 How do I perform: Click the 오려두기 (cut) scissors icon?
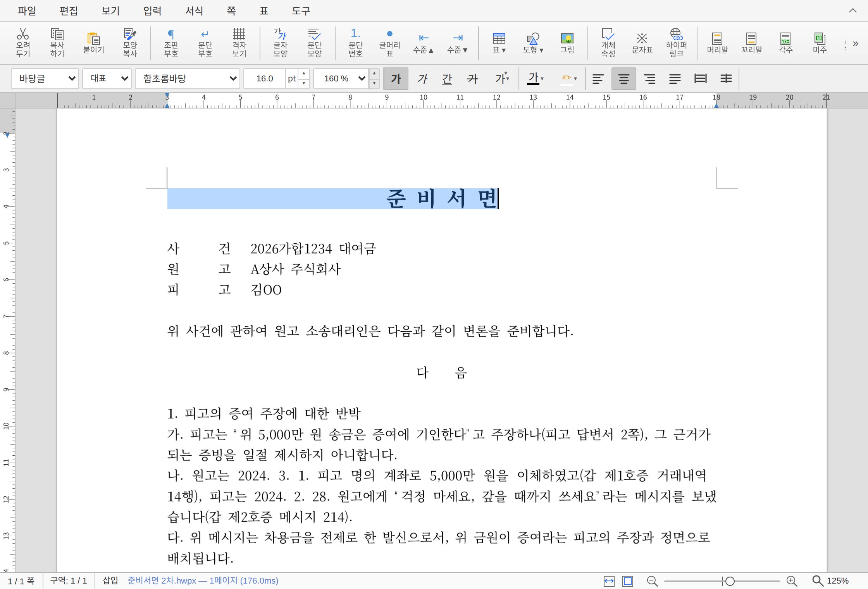click(23, 42)
